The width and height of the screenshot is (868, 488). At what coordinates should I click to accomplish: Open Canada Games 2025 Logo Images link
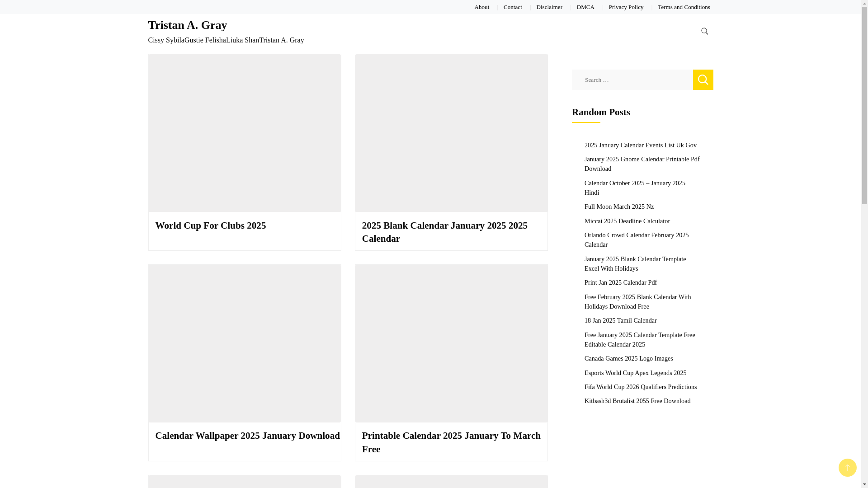click(628, 358)
